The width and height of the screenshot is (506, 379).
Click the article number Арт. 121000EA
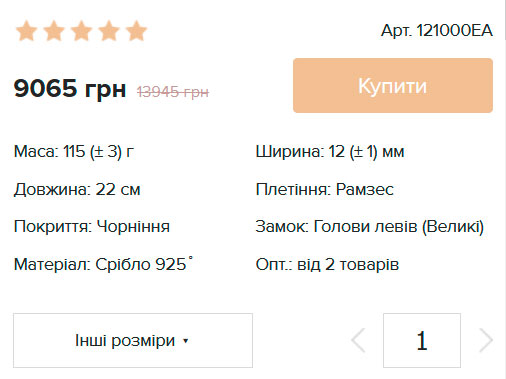[437, 31]
